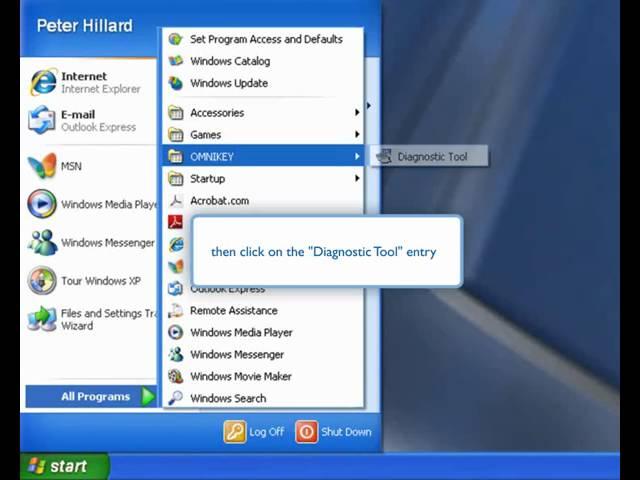Click "Set Program Access and Defaults" text

click(266, 39)
